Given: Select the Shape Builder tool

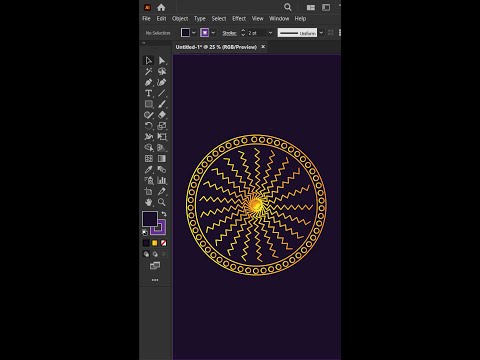Looking at the screenshot, I should (149, 148).
